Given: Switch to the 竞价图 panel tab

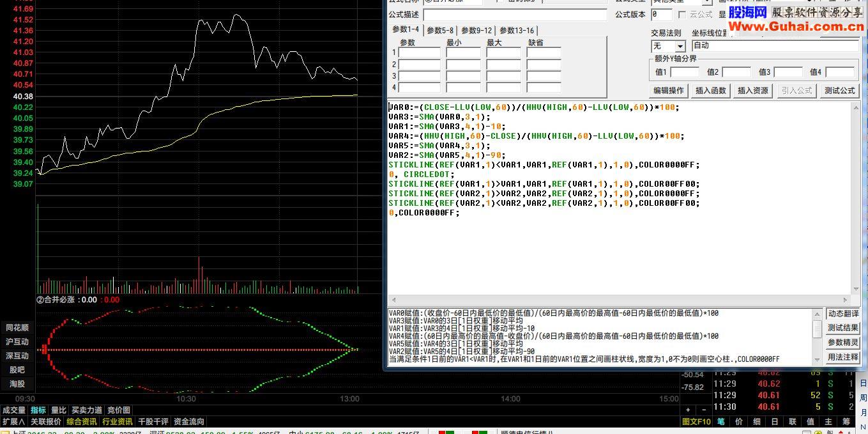Looking at the screenshot, I should (x=118, y=410).
